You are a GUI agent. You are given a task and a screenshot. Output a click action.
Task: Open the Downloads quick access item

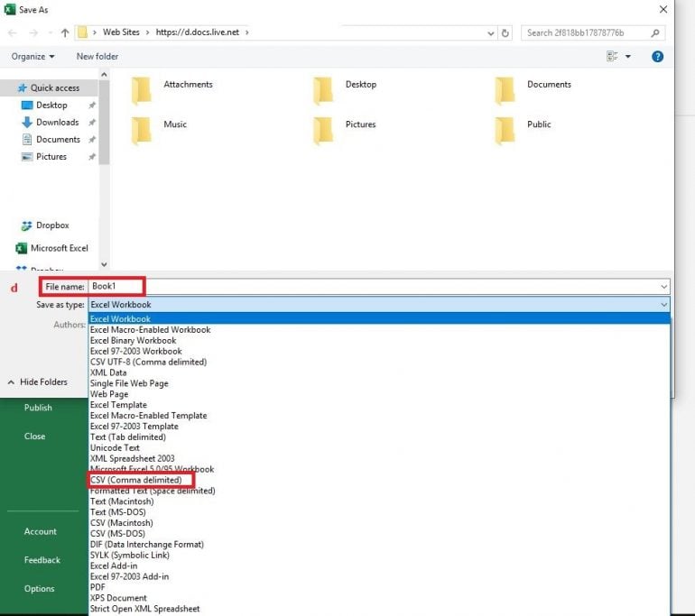coord(57,123)
